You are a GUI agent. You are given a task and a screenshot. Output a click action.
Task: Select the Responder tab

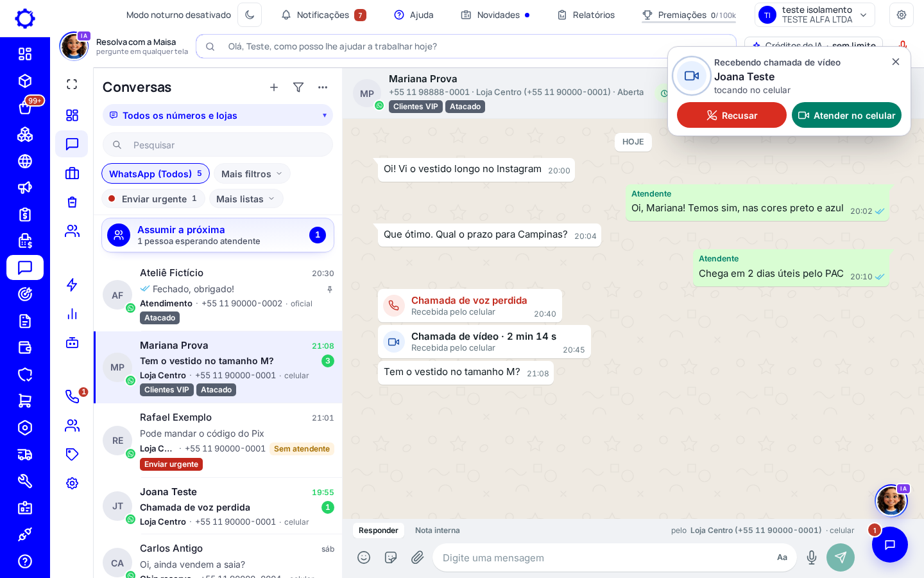click(379, 530)
